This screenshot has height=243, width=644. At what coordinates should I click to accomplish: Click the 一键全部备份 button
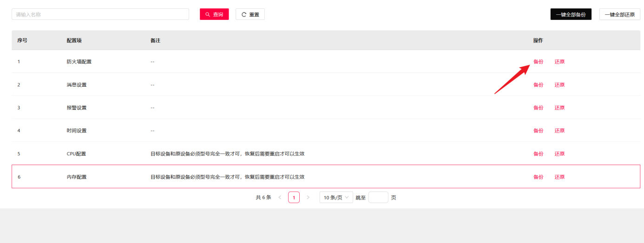tap(571, 14)
